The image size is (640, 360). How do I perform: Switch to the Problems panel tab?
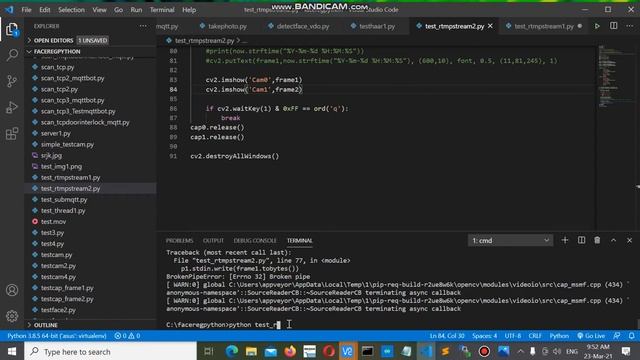(180, 241)
